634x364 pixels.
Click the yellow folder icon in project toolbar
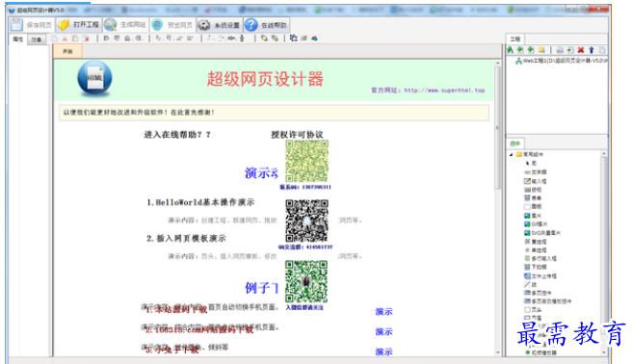pos(542,50)
